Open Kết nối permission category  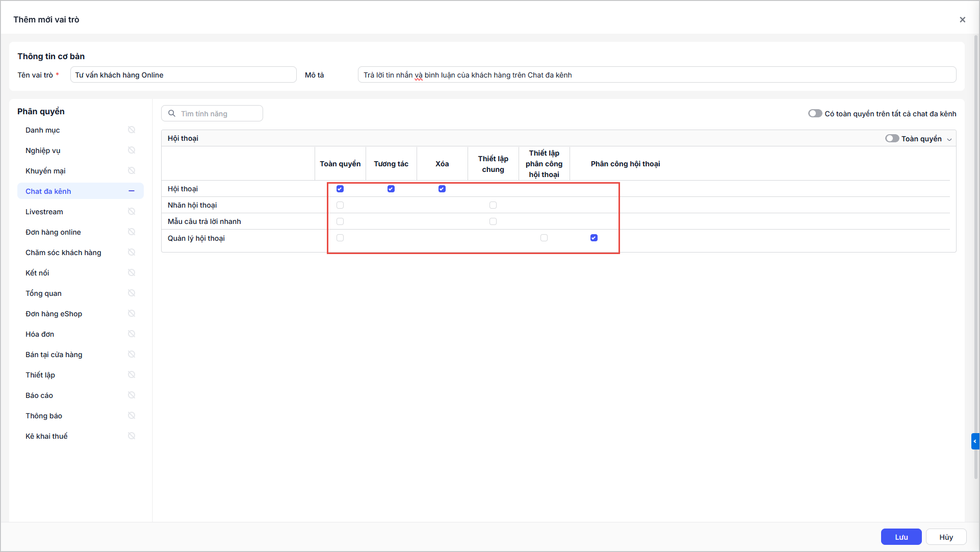[x=80, y=273]
